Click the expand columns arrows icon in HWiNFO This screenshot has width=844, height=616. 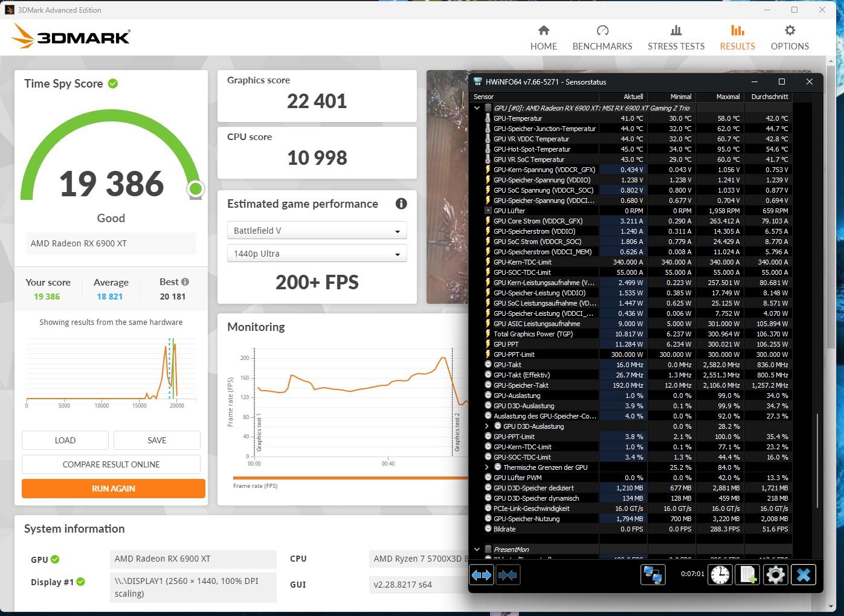482,575
